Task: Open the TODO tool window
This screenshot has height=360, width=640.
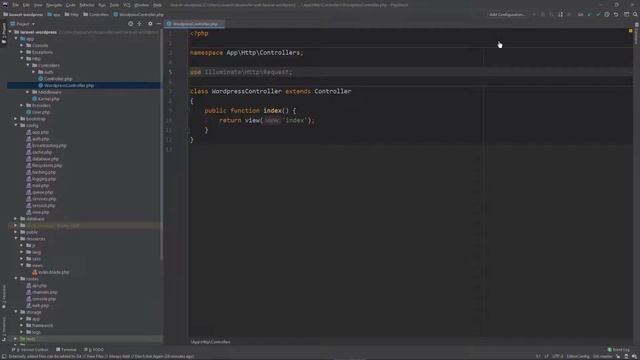Action: coord(94,350)
